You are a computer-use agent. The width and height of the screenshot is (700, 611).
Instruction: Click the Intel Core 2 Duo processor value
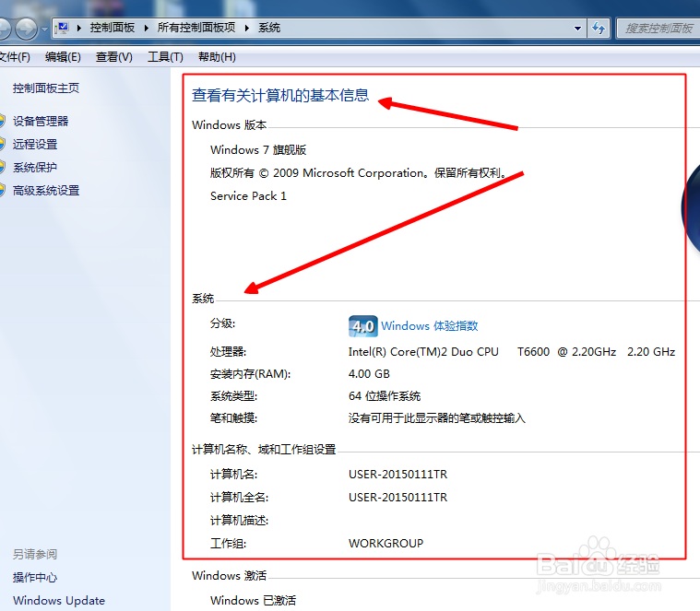point(512,352)
